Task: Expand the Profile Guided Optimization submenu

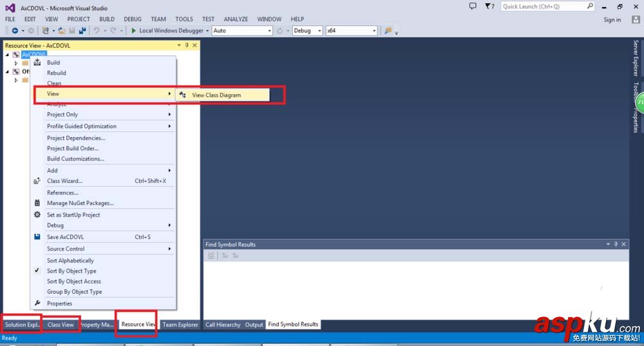Action: click(x=169, y=126)
